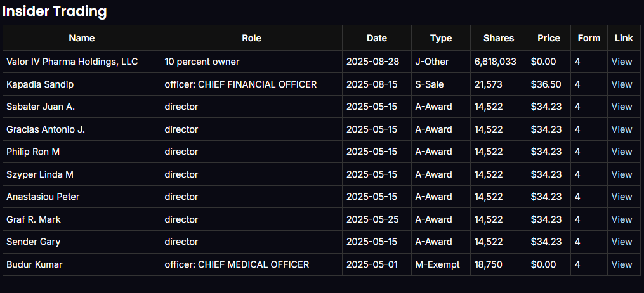Image resolution: width=644 pixels, height=293 pixels.
Task: Select the Valor IV Pharma Holdings, LLC name cell
Action: click(x=72, y=62)
